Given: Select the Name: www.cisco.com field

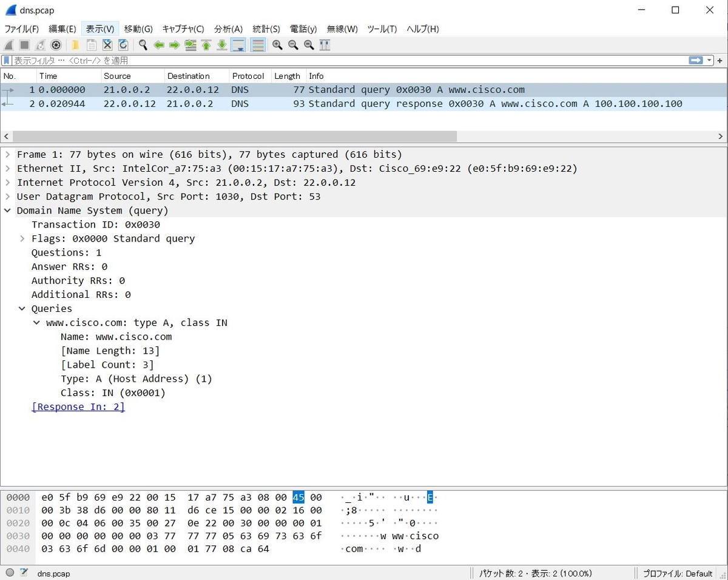Looking at the screenshot, I should click(x=116, y=337).
